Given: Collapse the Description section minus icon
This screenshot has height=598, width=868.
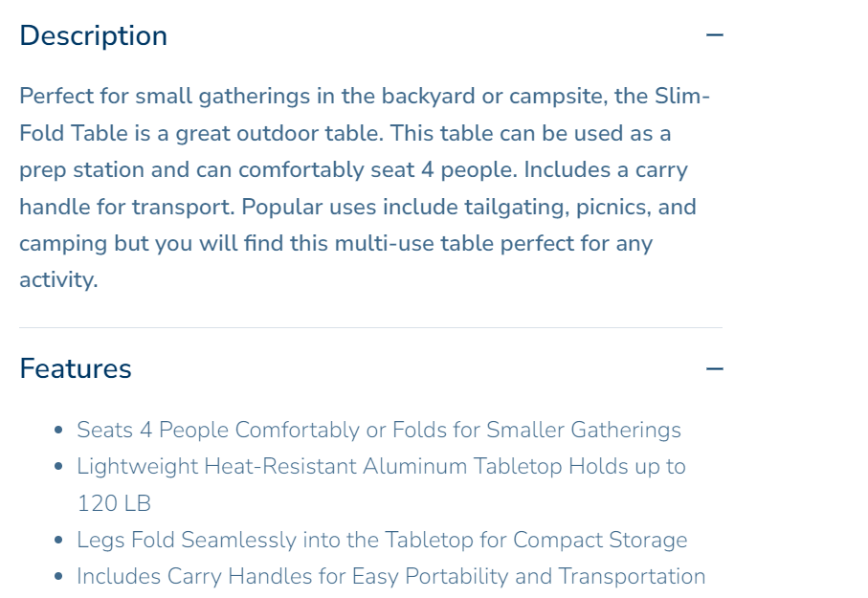Looking at the screenshot, I should click(x=714, y=35).
